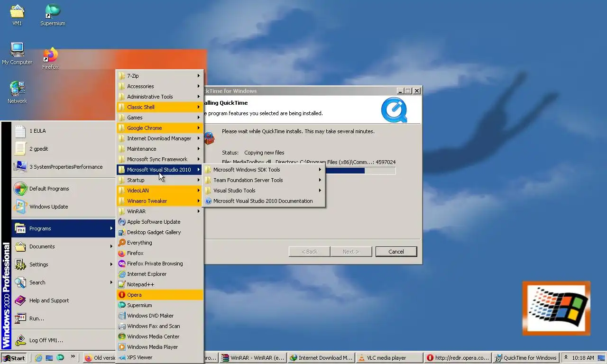Image resolution: width=607 pixels, height=364 pixels.
Task: Open the Accessories folder in Programs
Action: (x=160, y=86)
